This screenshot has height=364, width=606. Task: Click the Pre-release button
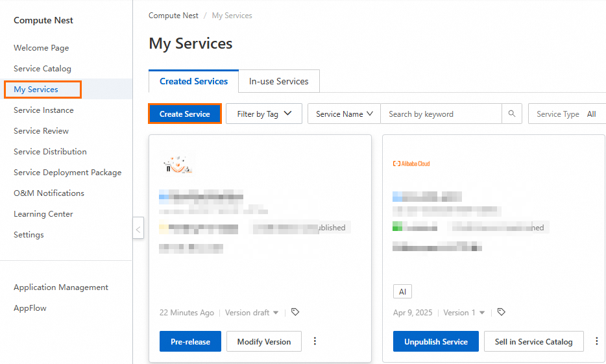coord(190,341)
